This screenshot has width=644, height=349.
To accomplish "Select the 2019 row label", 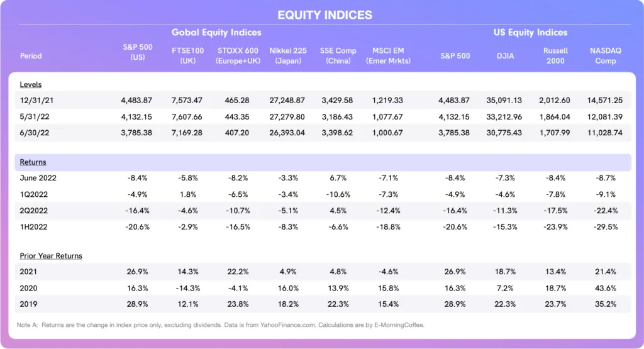I will coord(28,304).
